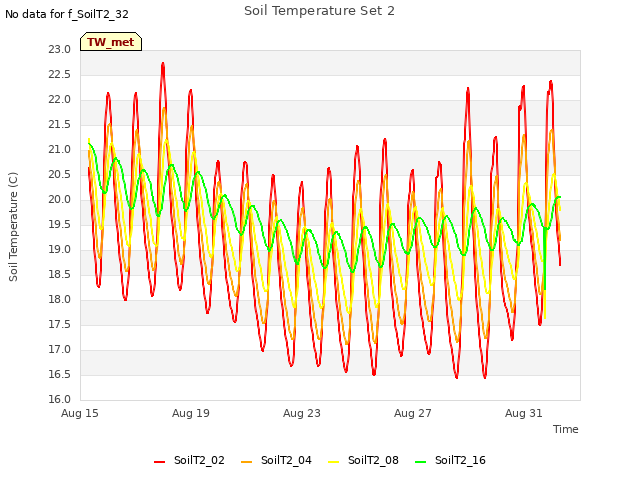Click the TW_met annotation box
This screenshot has height=480, width=640.
pos(111,42)
